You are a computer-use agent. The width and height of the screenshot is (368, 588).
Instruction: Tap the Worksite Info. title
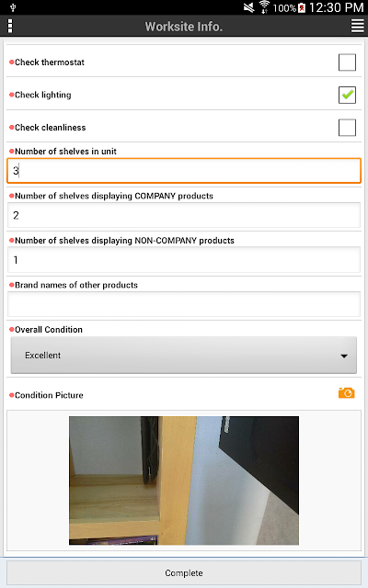184,27
